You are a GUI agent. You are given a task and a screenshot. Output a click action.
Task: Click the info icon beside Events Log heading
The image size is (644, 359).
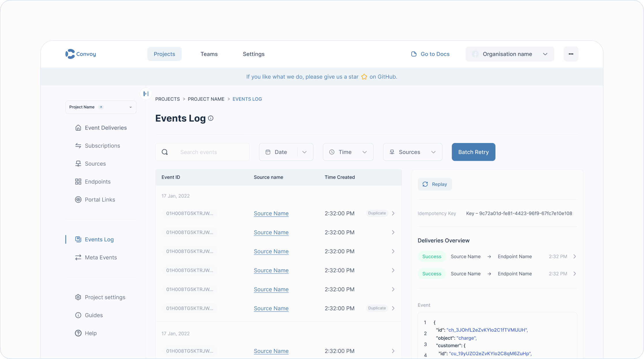(x=211, y=118)
